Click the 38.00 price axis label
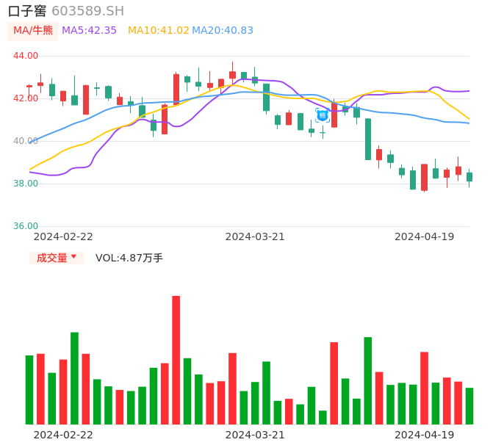 26,184
